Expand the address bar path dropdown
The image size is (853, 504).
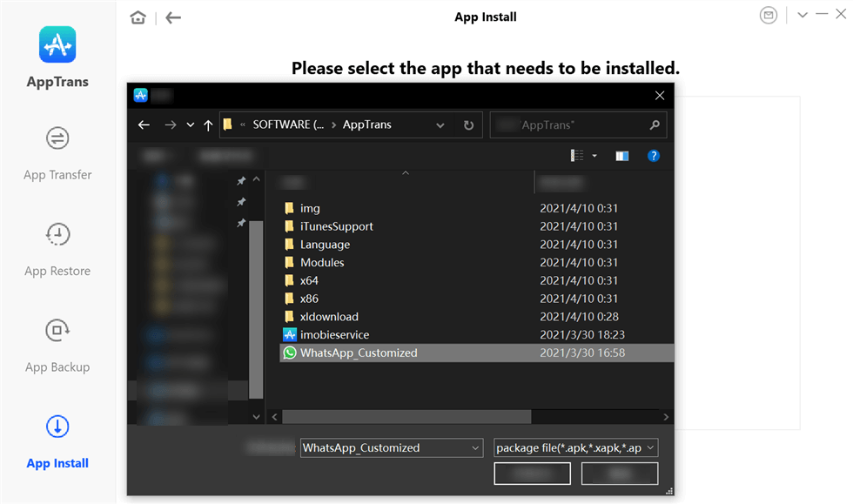pos(440,125)
